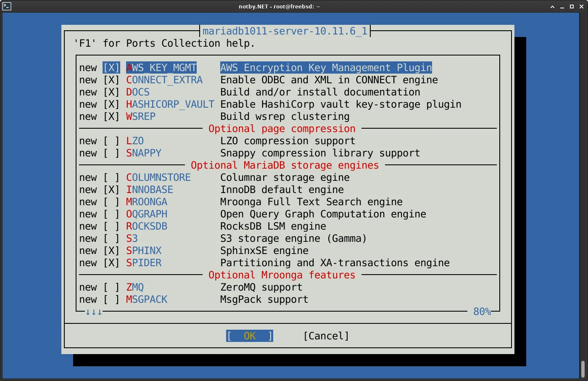Click 'S3 storage engine (Gamma)' text

coord(293,238)
